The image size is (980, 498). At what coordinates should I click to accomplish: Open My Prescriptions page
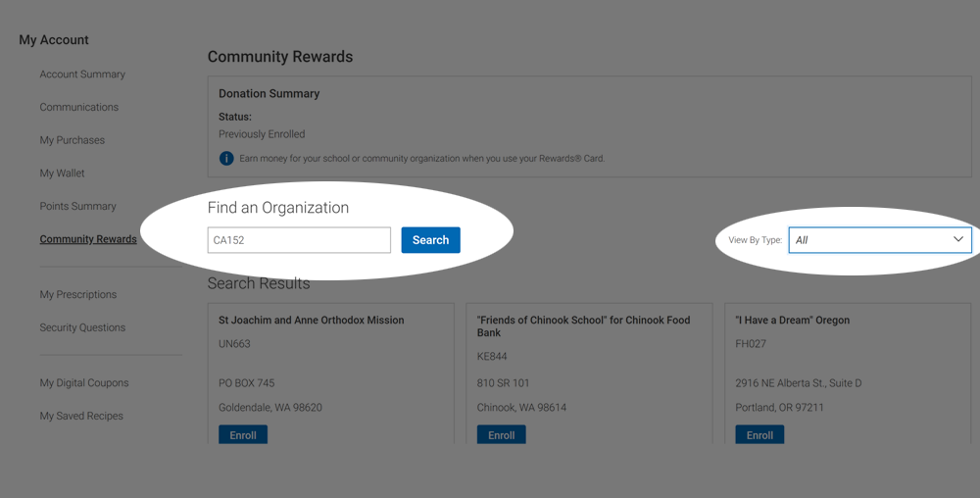78,294
